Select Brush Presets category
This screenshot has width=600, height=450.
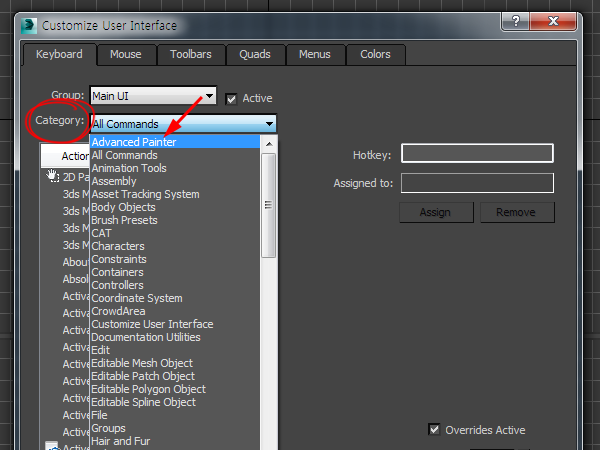[x=175, y=220]
